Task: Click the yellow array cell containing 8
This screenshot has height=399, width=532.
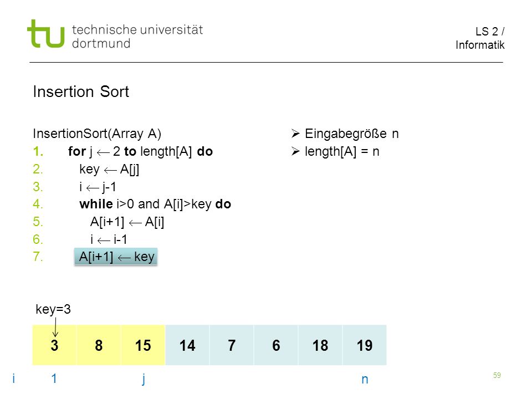Action: tap(99, 345)
